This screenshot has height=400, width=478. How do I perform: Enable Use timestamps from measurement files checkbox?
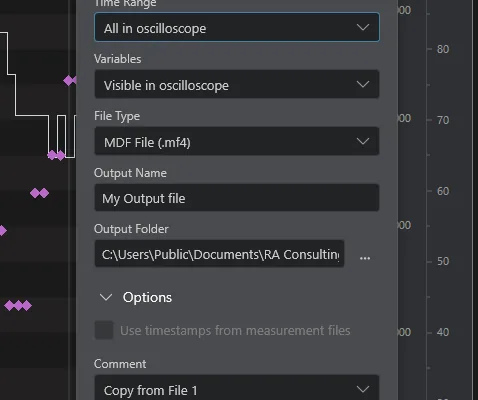coord(104,330)
